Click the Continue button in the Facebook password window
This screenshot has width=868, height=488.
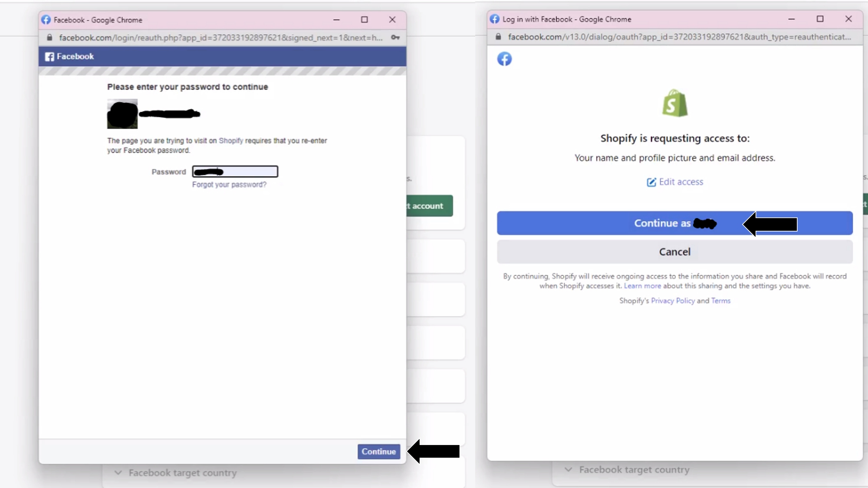378,452
